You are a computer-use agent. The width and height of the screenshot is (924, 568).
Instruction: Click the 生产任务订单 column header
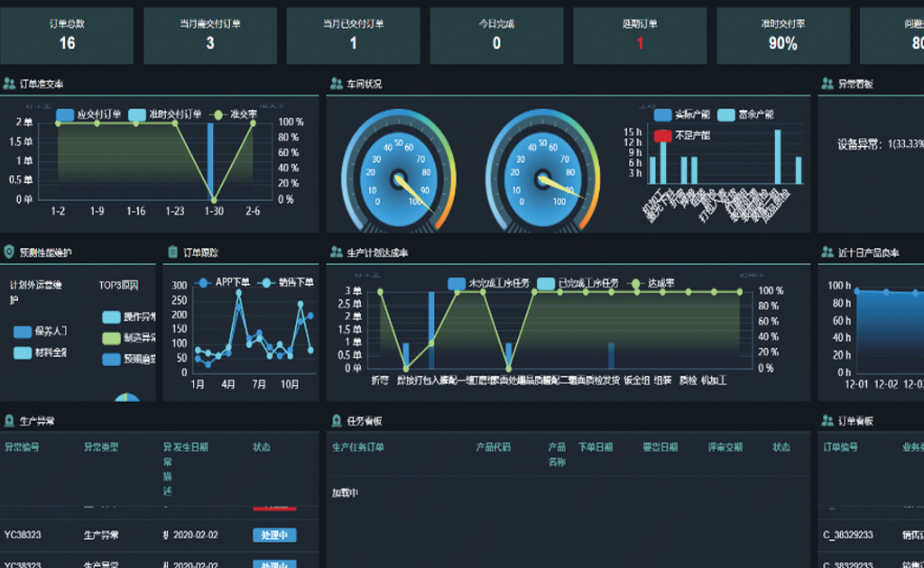[x=358, y=447]
